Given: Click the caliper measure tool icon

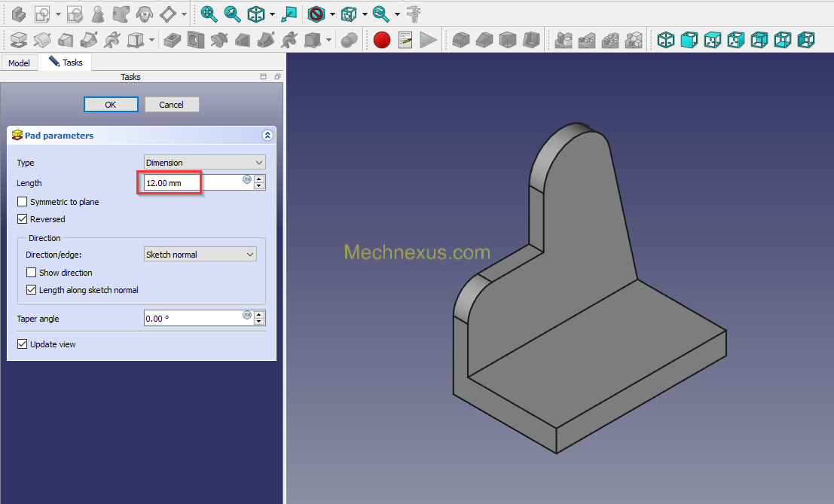Looking at the screenshot, I should pyautogui.click(x=414, y=14).
